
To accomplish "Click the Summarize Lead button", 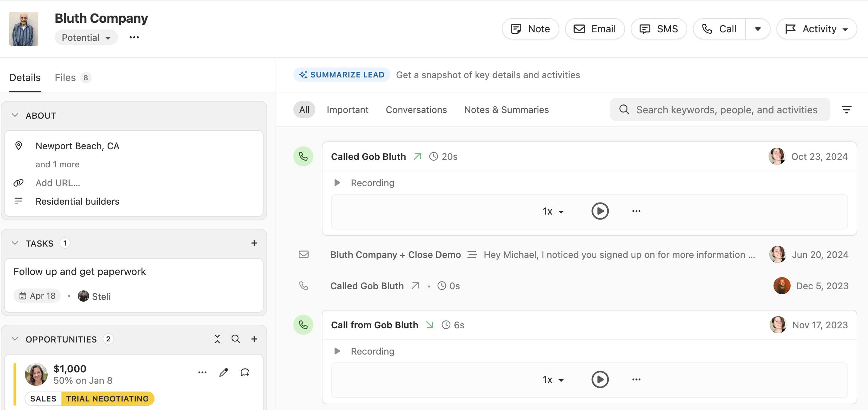I will (x=342, y=75).
